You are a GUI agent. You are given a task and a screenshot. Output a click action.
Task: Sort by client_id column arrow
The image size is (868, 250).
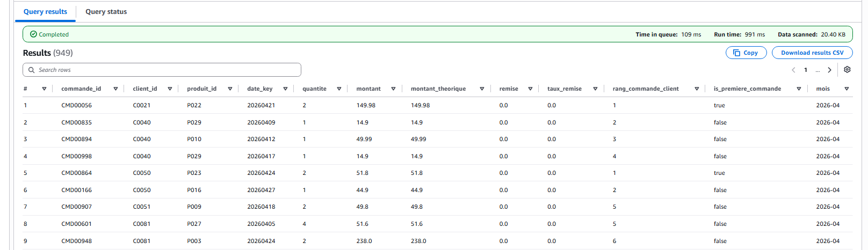click(x=170, y=89)
